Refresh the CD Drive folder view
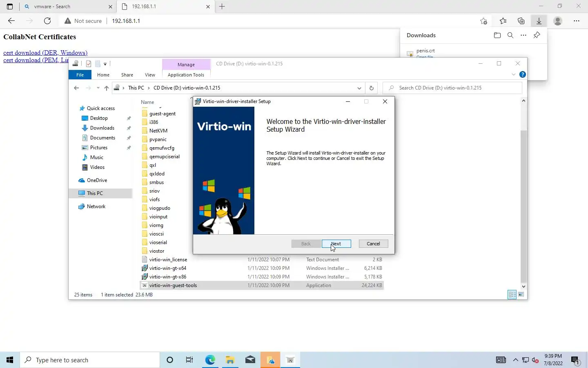 pyautogui.click(x=371, y=88)
